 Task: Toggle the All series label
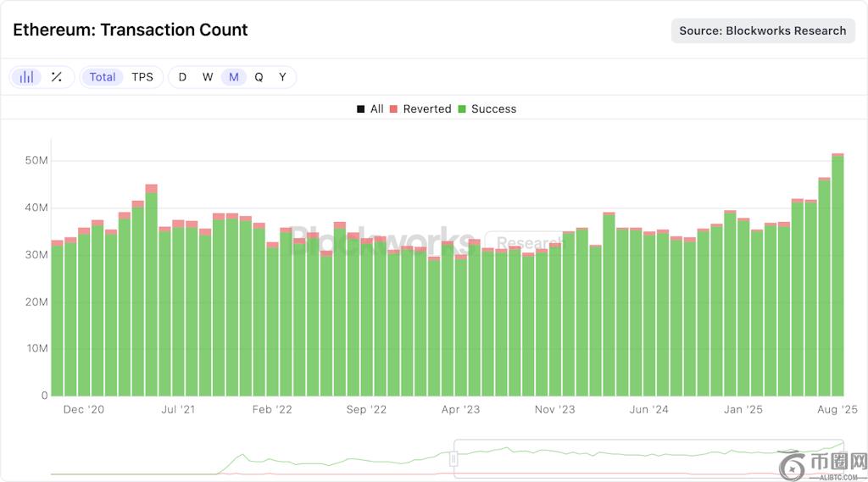[377, 109]
